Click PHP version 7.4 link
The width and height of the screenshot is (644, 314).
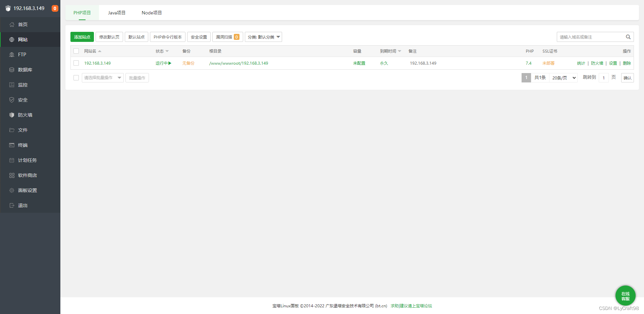[x=529, y=63]
